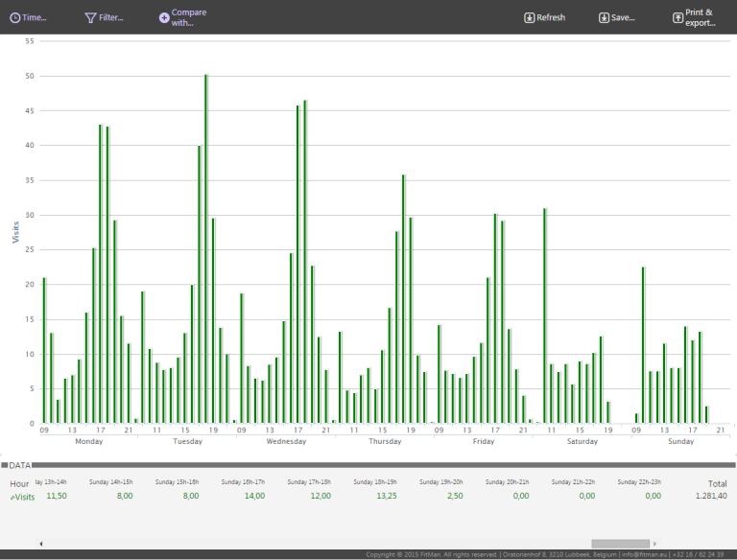Click the 12,00 visits value

click(321, 496)
